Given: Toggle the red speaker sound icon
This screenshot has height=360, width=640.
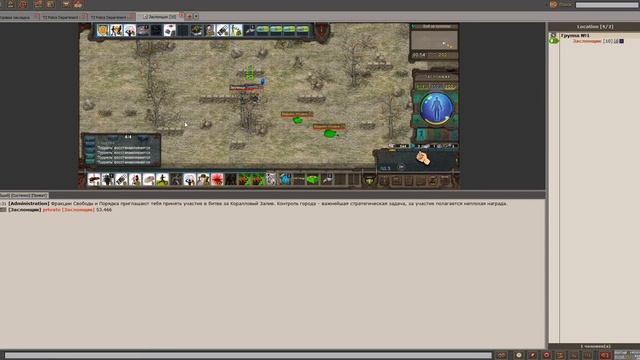Looking at the screenshot, I should pyautogui.click(x=605, y=356).
